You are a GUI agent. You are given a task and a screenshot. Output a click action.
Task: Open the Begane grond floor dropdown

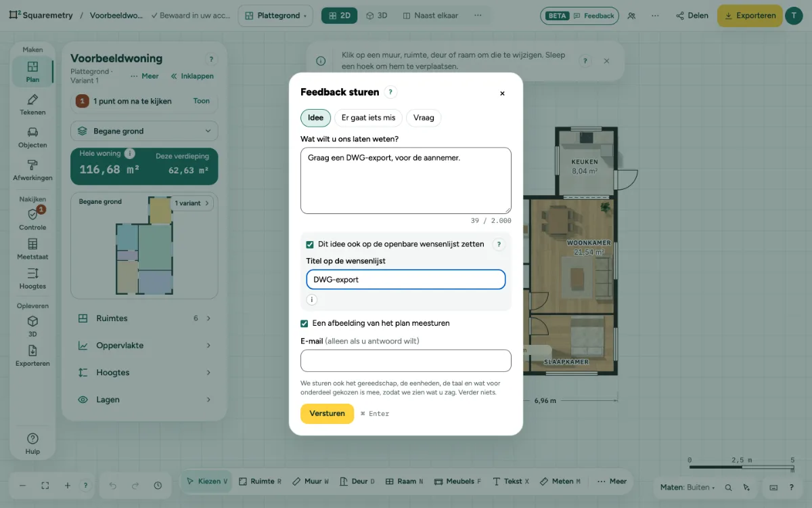[144, 131]
